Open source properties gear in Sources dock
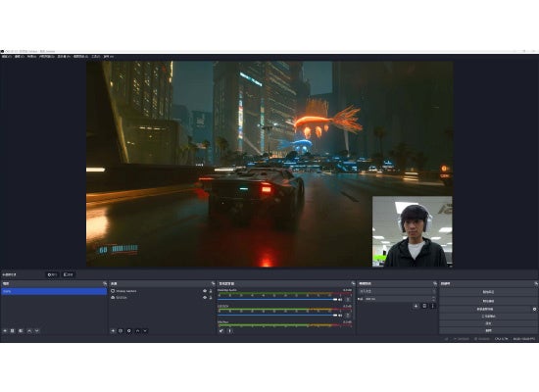This screenshot has width=539, height=392. pyautogui.click(x=129, y=331)
